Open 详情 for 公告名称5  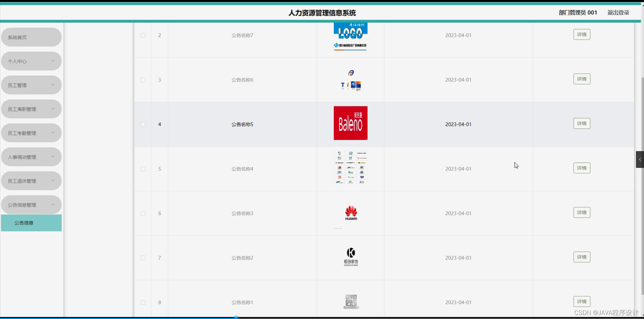582,124
